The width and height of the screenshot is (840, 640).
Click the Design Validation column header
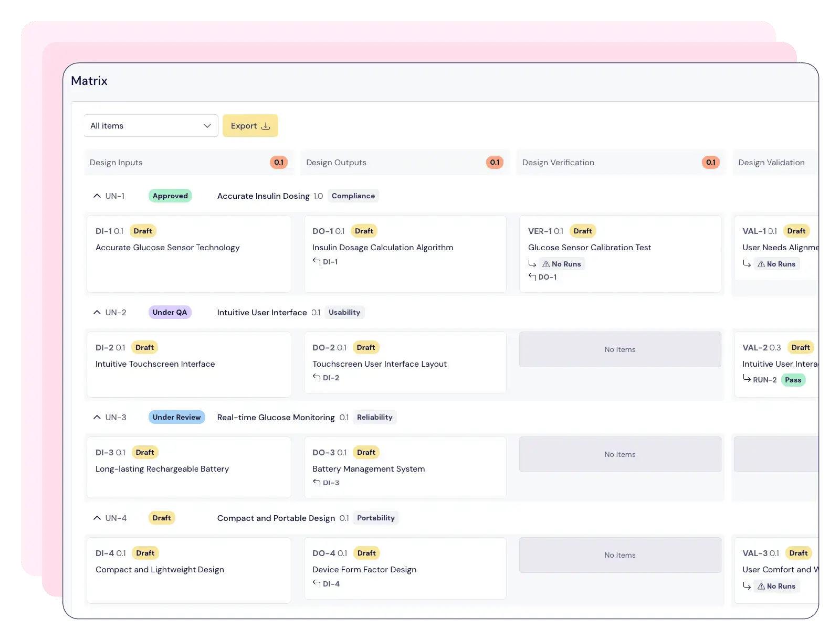775,163
